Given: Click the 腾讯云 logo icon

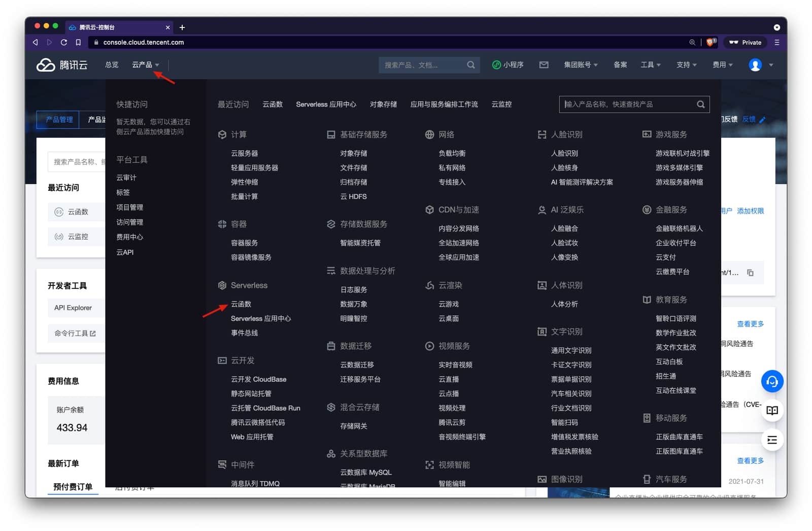Looking at the screenshot, I should coord(46,64).
